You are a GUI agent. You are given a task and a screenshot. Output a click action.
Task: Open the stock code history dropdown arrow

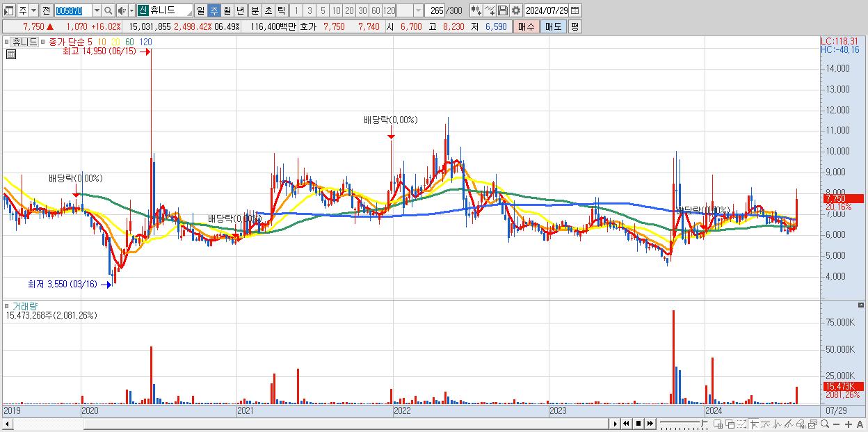(x=97, y=10)
